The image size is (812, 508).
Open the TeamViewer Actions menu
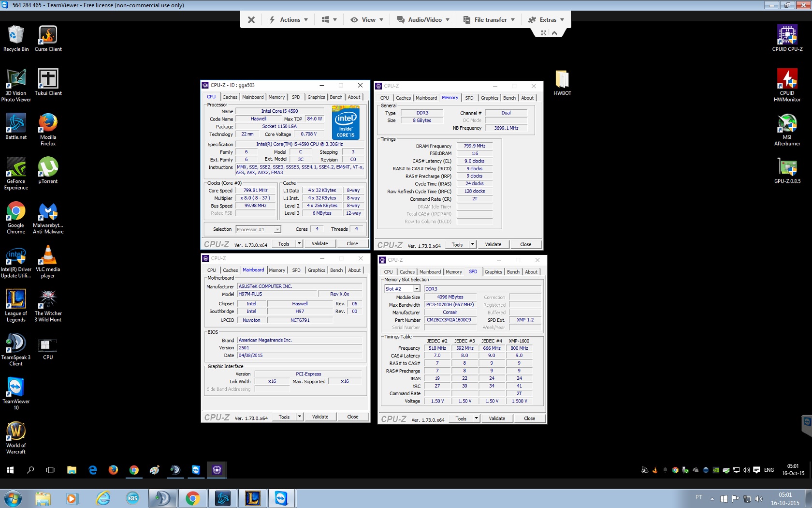point(289,20)
